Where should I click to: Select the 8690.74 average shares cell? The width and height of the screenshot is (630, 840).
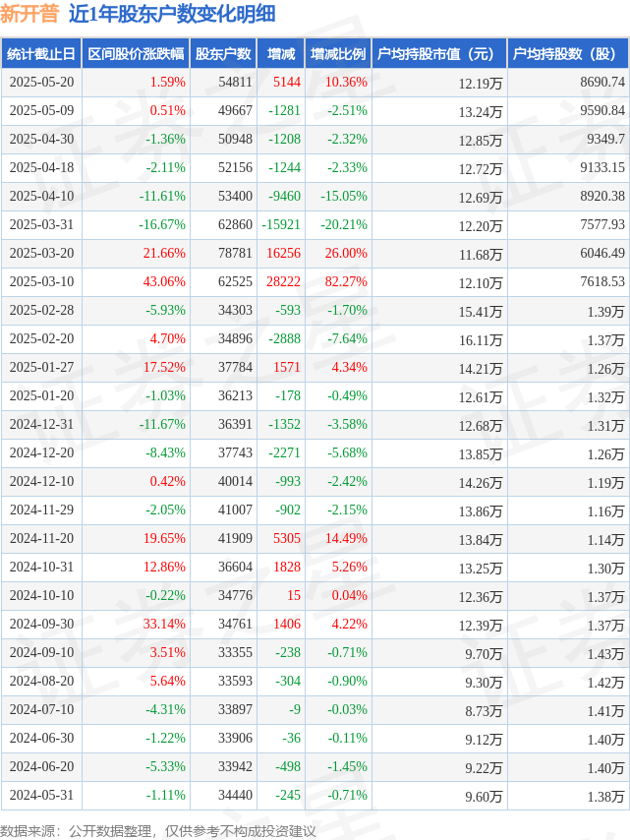[602, 82]
